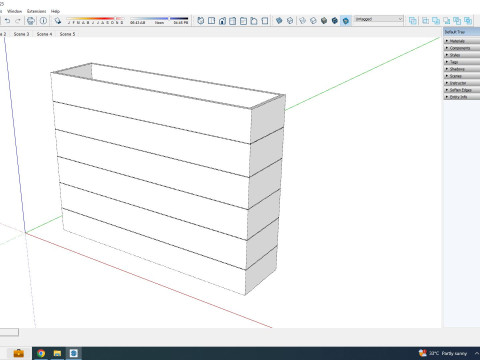Toggle Back Edges style
480x360 pixels.
[290, 21]
